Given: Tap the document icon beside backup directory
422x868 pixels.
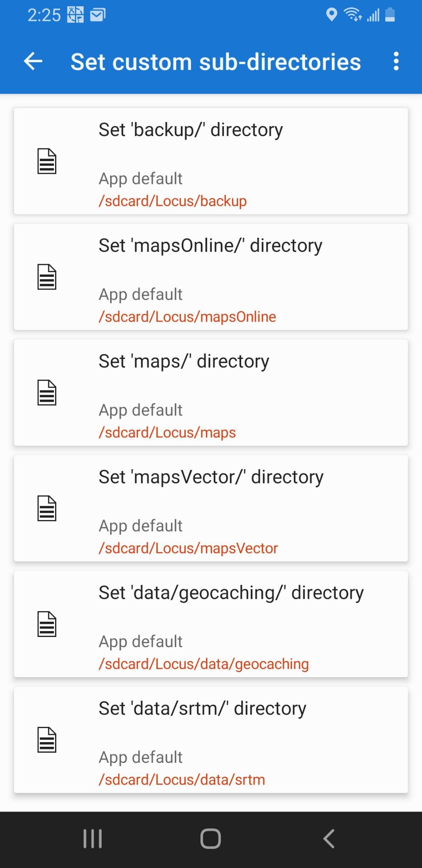Looking at the screenshot, I should pyautogui.click(x=47, y=161).
